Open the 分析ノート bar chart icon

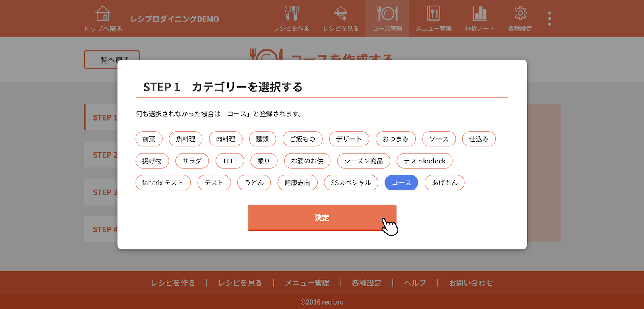(479, 14)
